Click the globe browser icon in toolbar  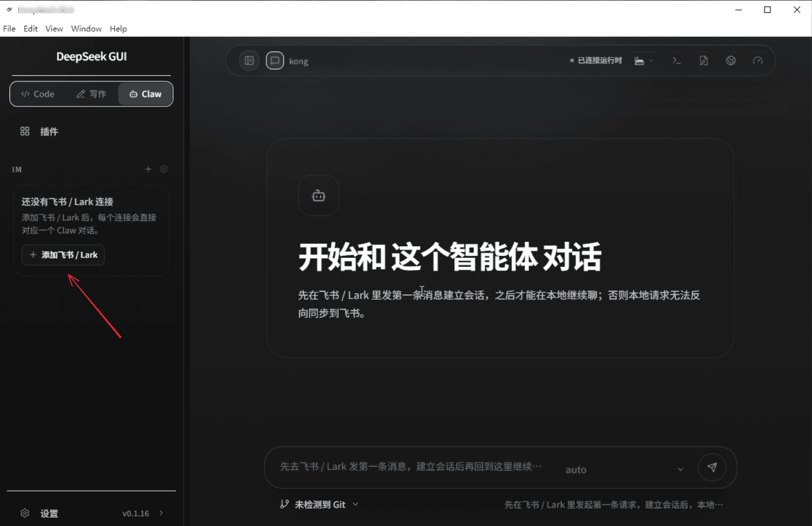pos(731,60)
